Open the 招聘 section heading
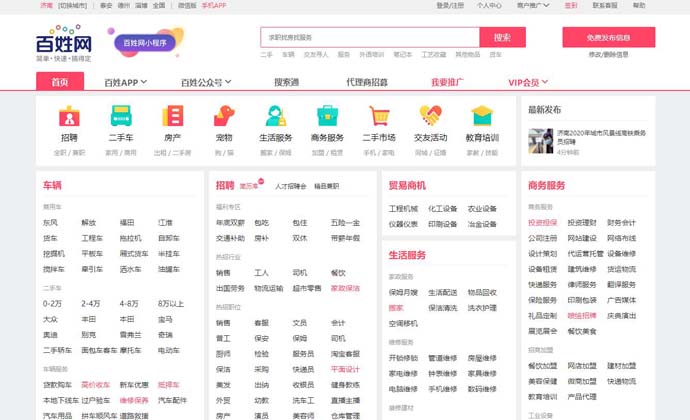The image size is (690, 420). click(225, 185)
